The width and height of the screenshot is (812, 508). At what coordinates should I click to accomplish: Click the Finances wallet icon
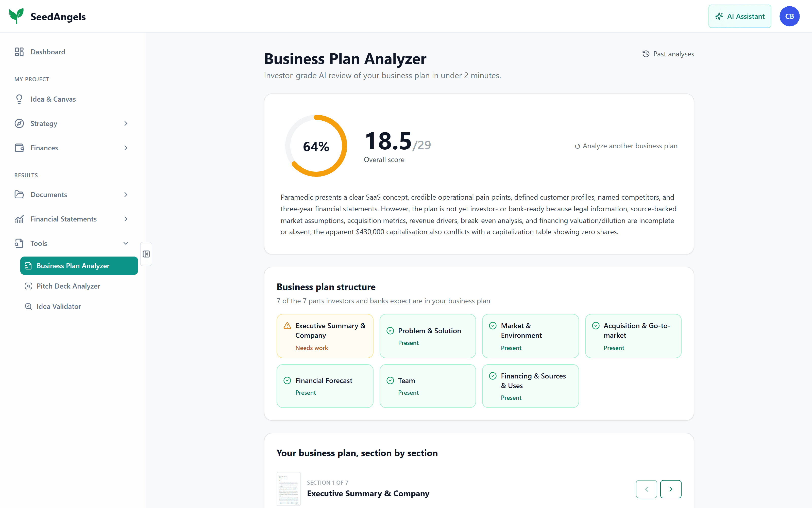[19, 148]
